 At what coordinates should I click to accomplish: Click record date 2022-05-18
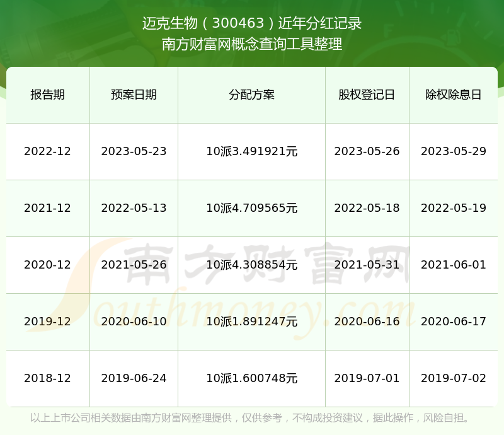click(x=367, y=208)
